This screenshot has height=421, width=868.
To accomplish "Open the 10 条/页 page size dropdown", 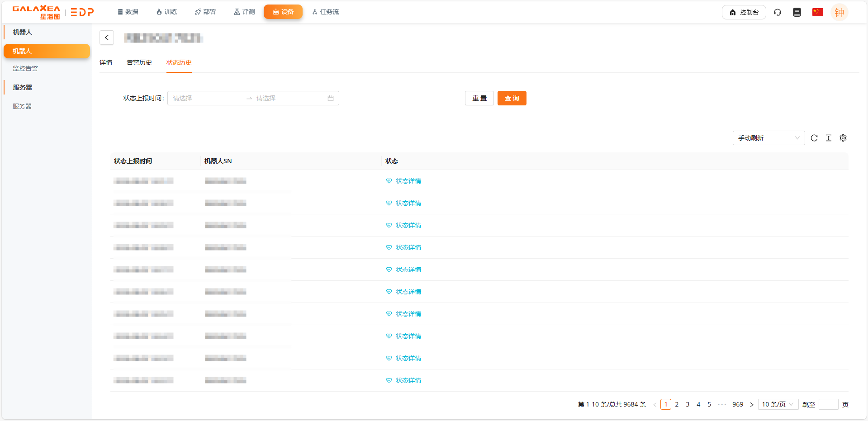I will (778, 404).
